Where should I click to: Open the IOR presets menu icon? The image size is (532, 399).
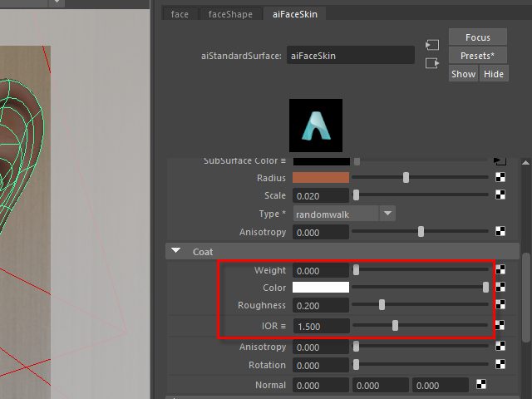(x=283, y=325)
